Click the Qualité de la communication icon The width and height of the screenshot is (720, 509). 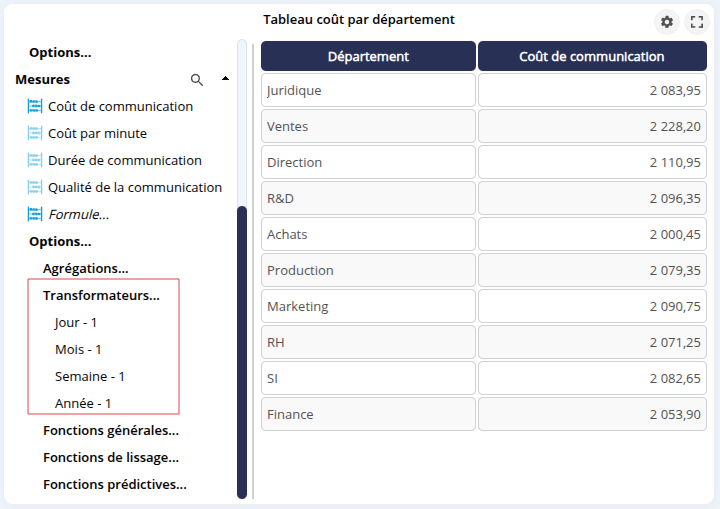point(35,187)
